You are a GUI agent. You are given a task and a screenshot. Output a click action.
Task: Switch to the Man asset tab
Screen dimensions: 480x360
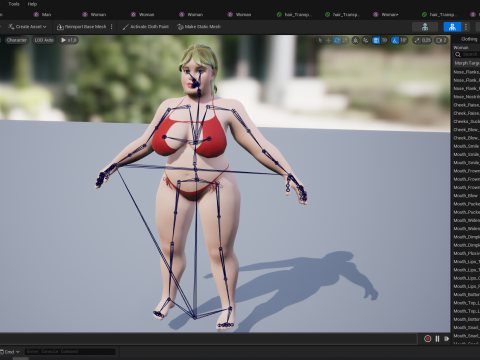[x=43, y=15]
